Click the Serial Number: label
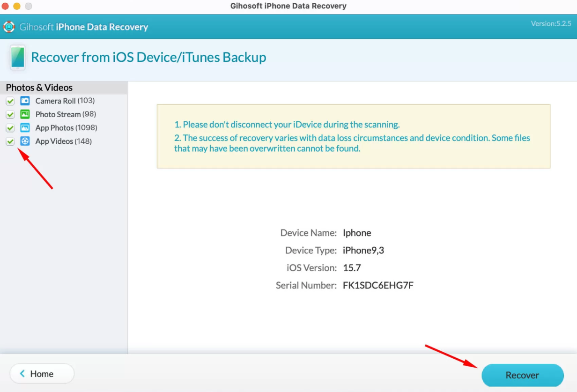Image resolution: width=577 pixels, height=392 pixels. coord(306,285)
